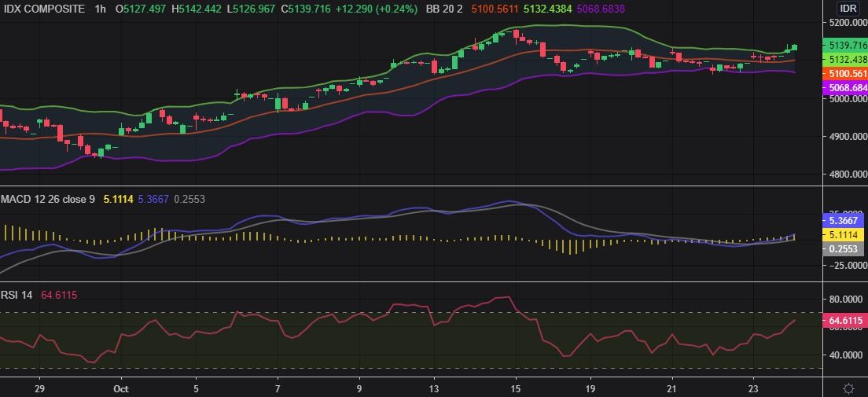Image resolution: width=868 pixels, height=397 pixels.
Task: Click the MACD 12 26 close 9 label
Action: coord(48,200)
